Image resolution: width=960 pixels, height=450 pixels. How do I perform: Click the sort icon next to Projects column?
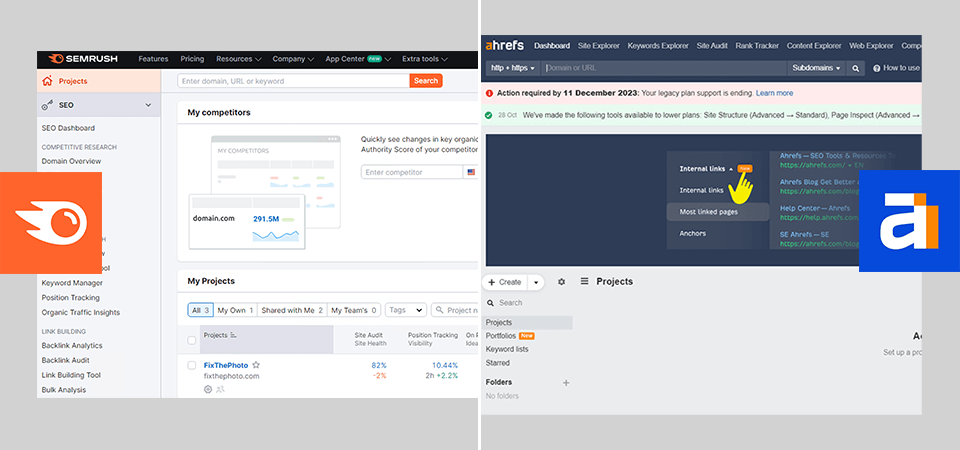[233, 336]
